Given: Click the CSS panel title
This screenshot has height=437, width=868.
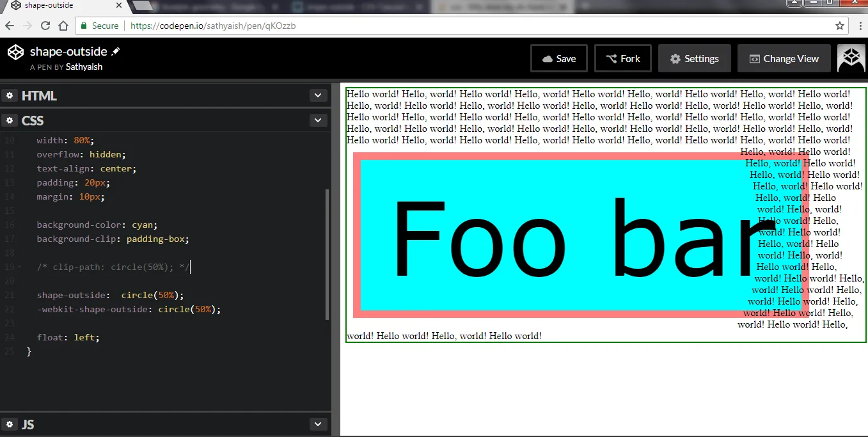Looking at the screenshot, I should coord(33,120).
